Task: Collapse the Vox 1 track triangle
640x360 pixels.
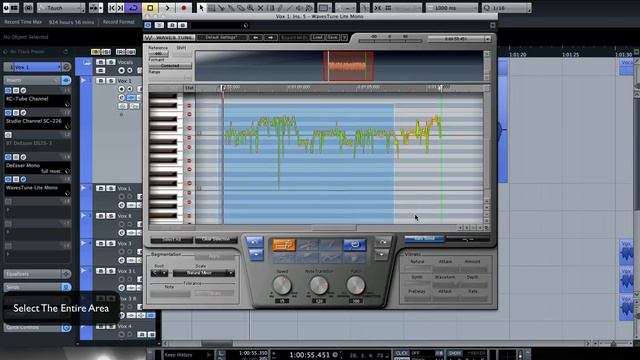Action: [84, 81]
